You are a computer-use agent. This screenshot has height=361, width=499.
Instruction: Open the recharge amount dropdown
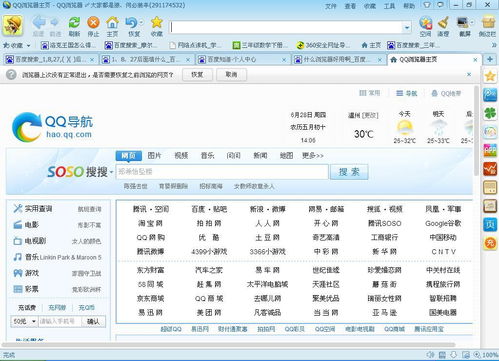pos(24,321)
